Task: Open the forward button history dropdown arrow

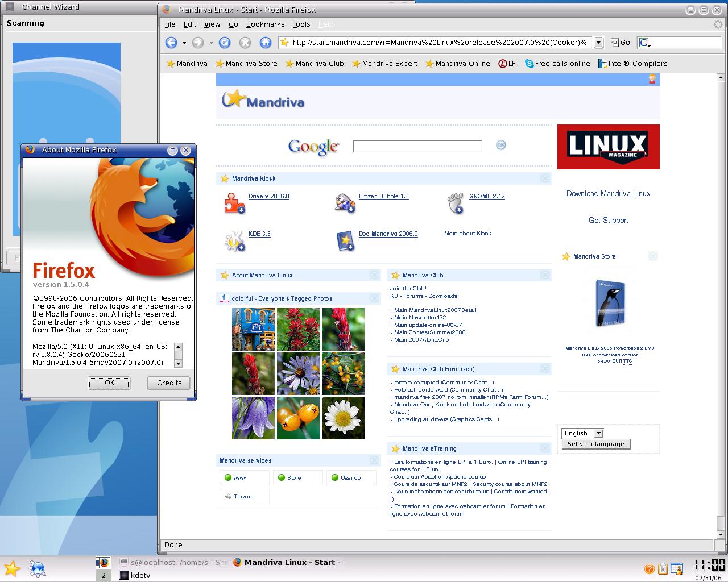Action: 210,43
